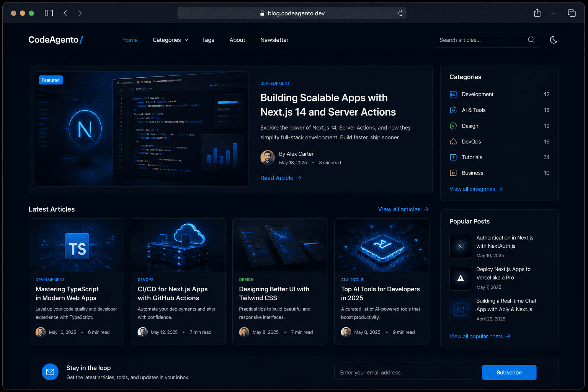Click the AI & Tools category icon
The width and height of the screenshot is (588, 392).
point(453,110)
